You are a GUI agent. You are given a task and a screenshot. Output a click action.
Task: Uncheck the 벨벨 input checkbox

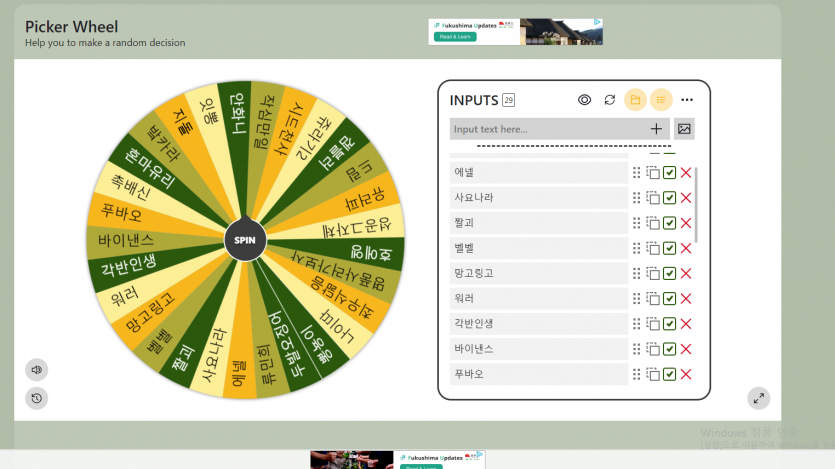[669, 248]
